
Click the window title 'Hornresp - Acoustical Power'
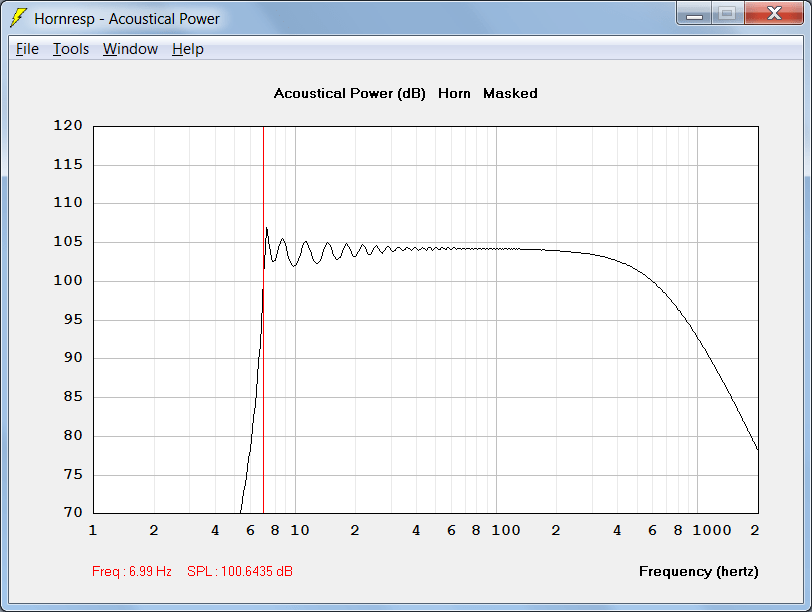127,19
